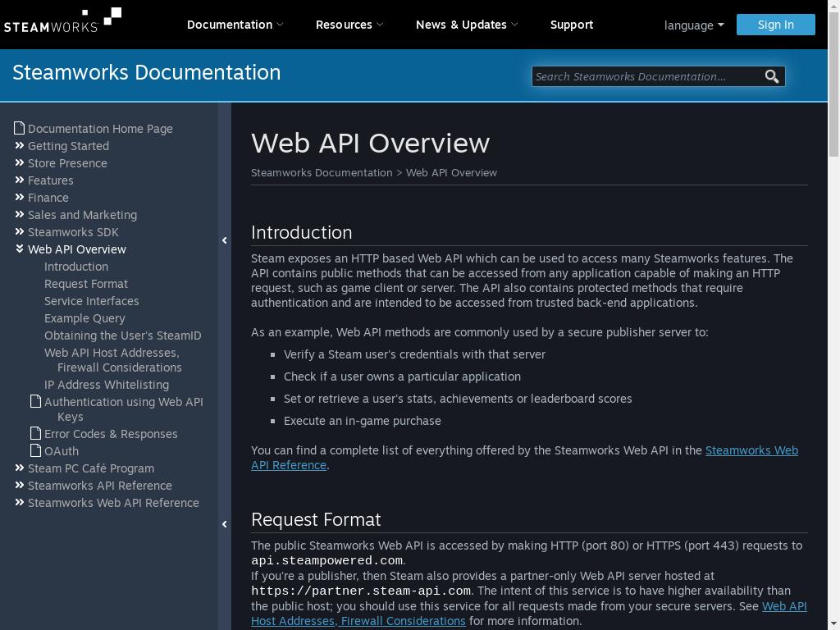Expand the Steam PC Café Program arrows

pyautogui.click(x=20, y=468)
